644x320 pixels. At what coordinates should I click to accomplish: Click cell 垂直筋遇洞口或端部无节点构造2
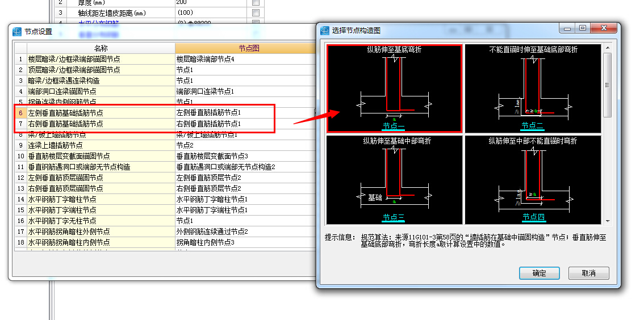tap(245, 167)
